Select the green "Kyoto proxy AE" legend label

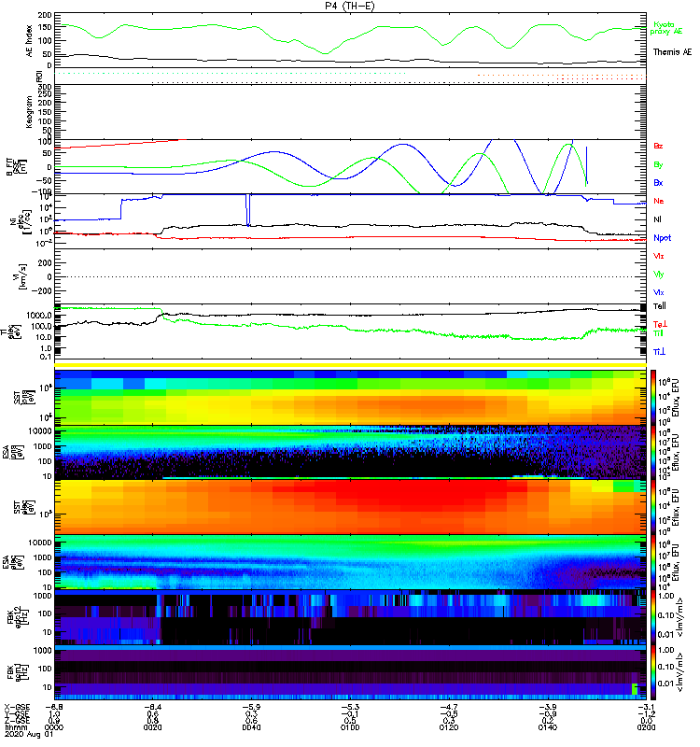click(665, 28)
